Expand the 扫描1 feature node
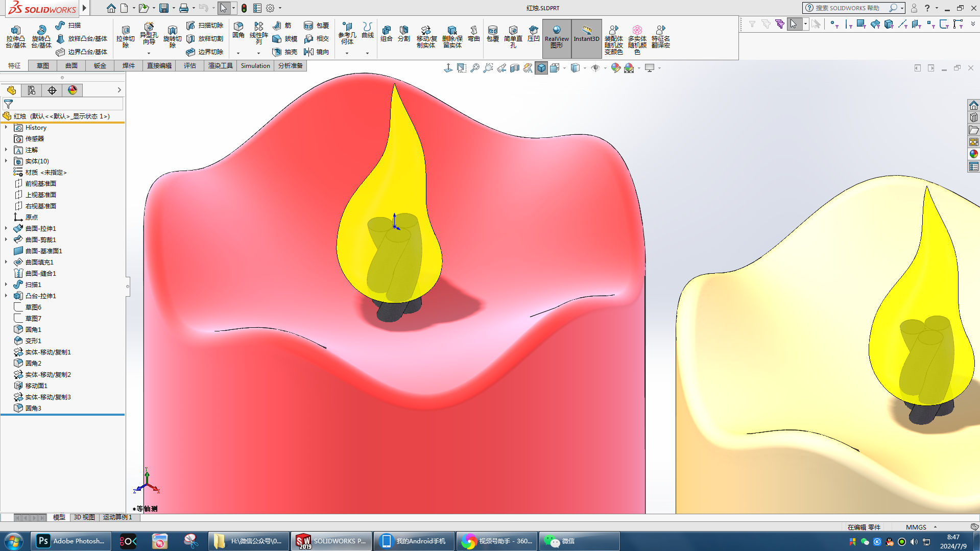This screenshot has width=980, height=551. [6, 285]
